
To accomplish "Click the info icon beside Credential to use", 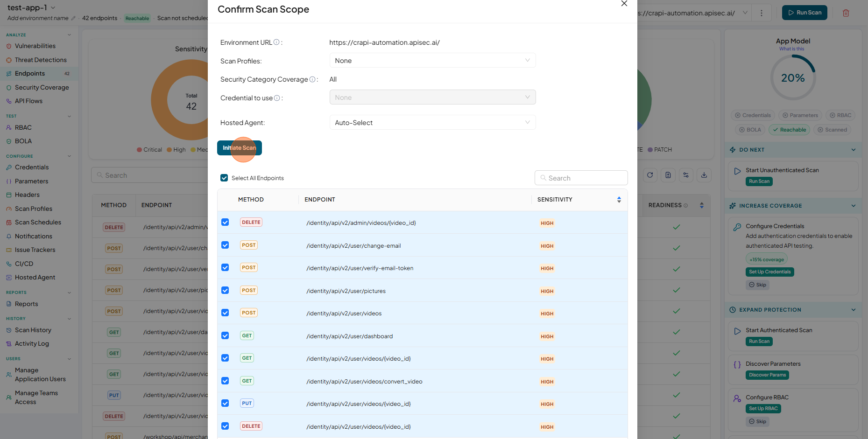I will coord(277,98).
